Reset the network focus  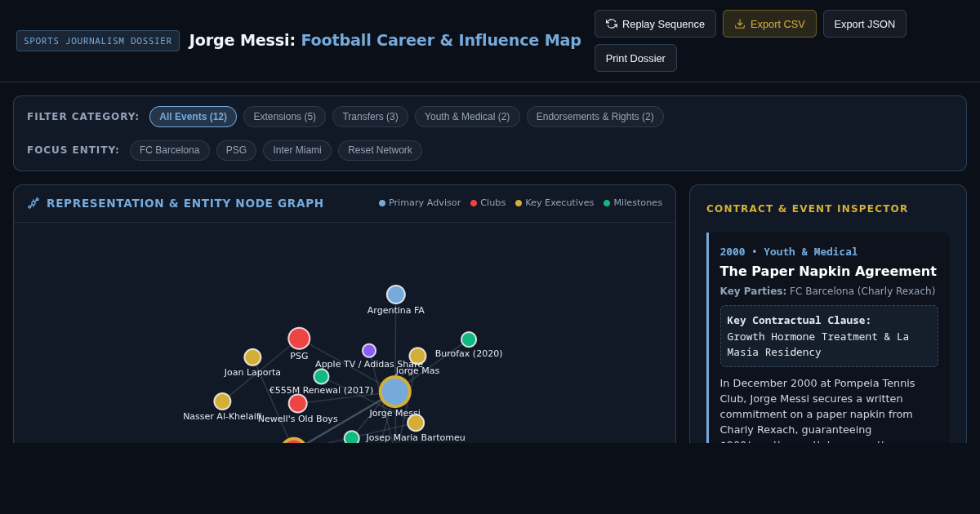pos(380,150)
